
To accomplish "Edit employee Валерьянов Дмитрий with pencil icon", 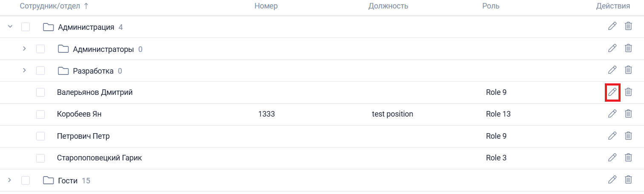I will pos(612,92).
